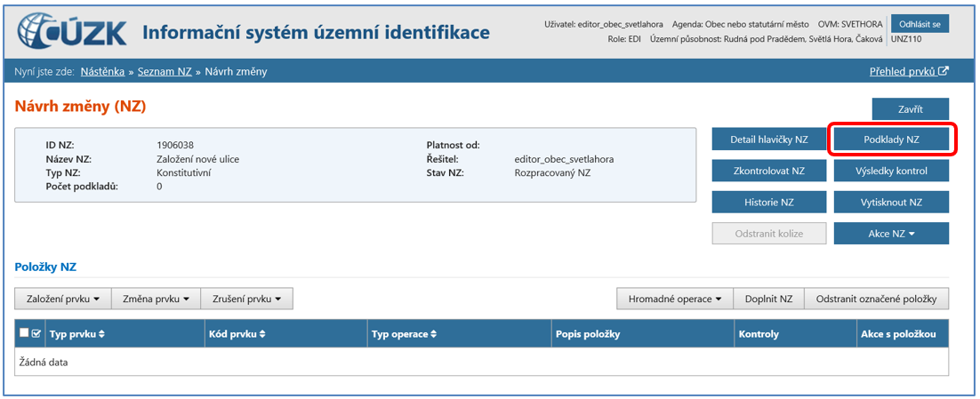This screenshot has width=980, height=399.
Task: Click the ČÚZK globe logo
Action: 39,32
